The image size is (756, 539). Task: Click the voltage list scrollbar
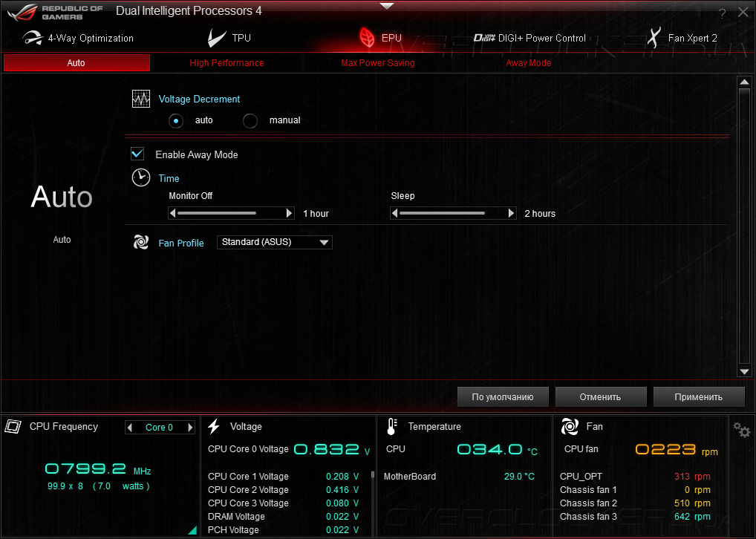(373, 475)
